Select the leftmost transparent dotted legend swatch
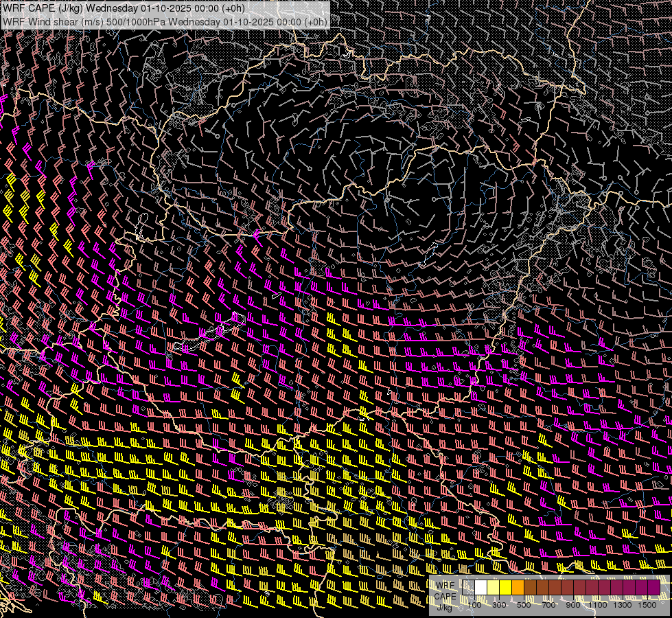Screen dimensions: 672x618 click(x=469, y=588)
